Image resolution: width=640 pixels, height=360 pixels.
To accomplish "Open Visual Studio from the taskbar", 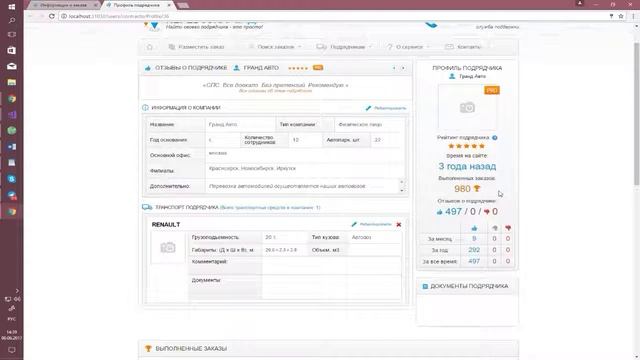I will coord(11,115).
